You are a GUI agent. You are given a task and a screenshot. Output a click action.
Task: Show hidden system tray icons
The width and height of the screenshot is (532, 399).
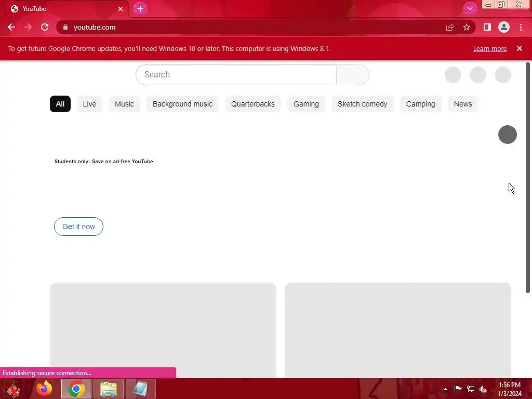coord(445,389)
